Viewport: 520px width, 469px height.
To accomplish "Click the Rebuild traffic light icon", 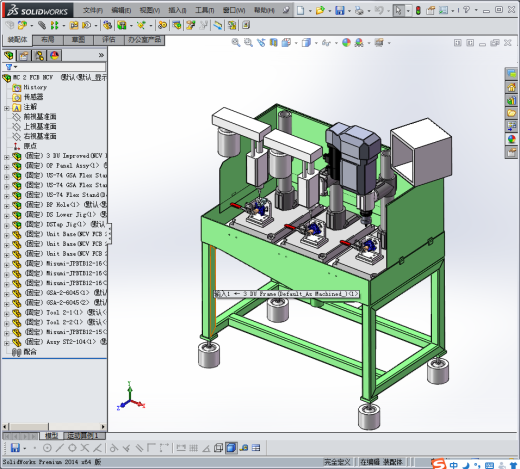I will click(418, 10).
